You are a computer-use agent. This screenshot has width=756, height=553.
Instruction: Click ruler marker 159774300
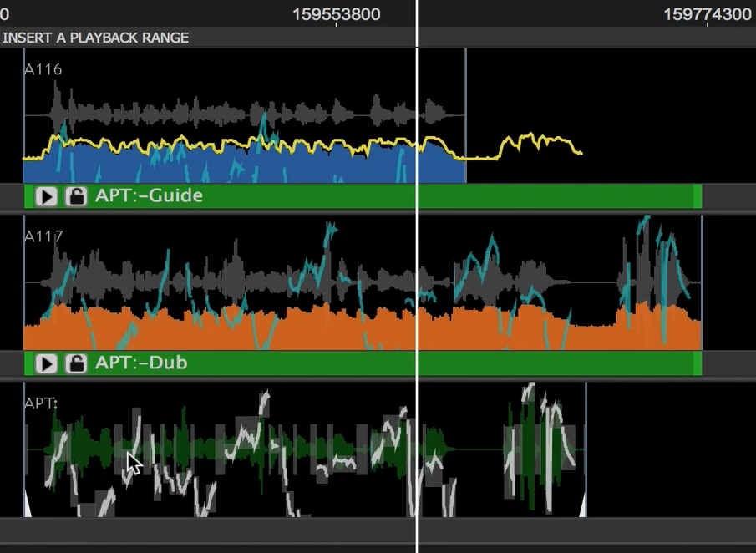coord(708,14)
